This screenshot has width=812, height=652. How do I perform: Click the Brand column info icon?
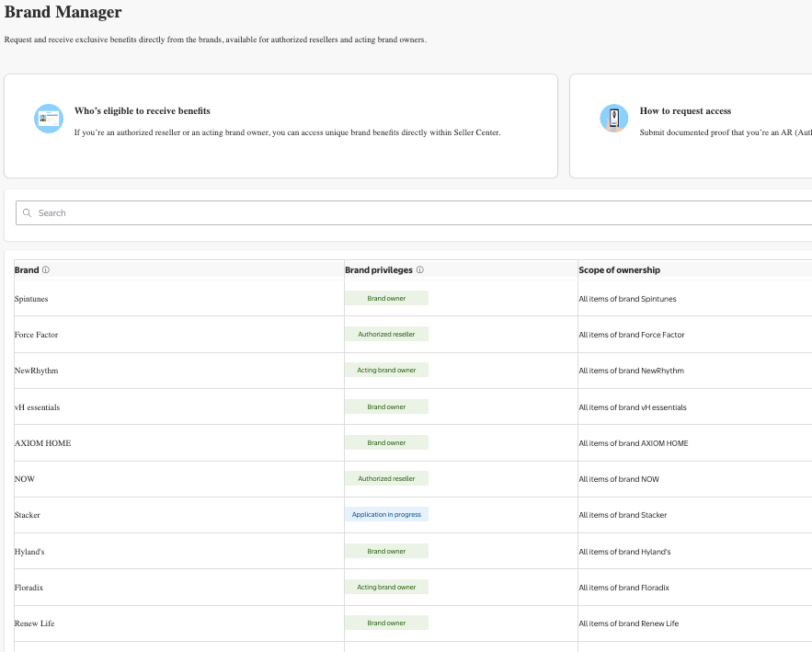coord(46,269)
